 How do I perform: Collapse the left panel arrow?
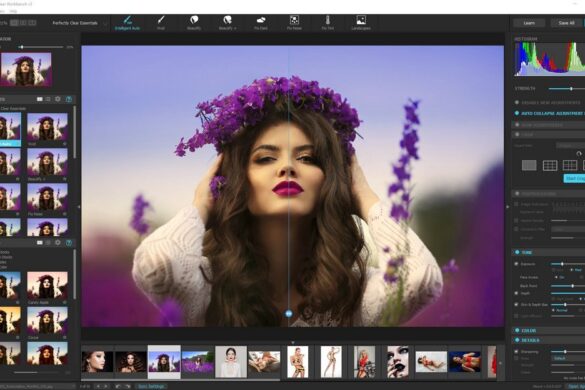[79, 206]
